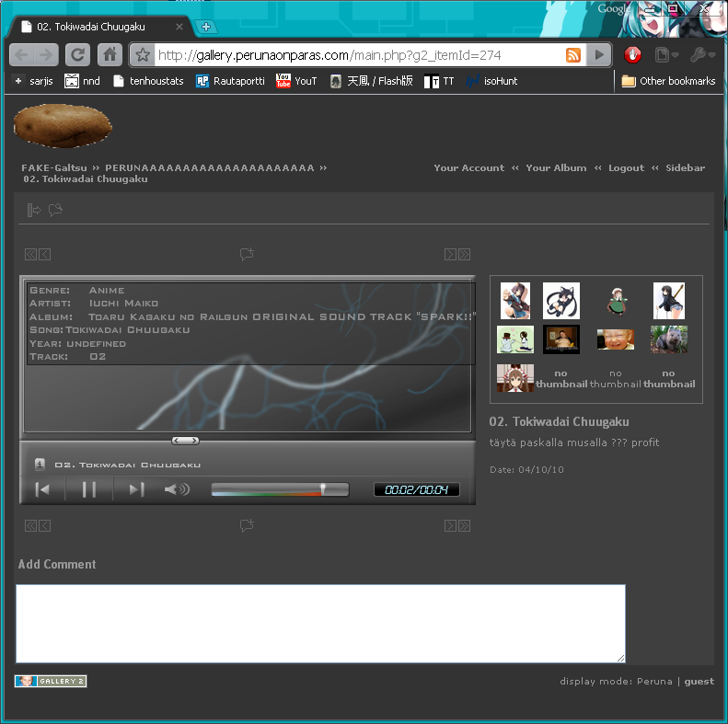Open the page menu dropdown
The width and height of the screenshot is (728, 724).
click(x=664, y=55)
